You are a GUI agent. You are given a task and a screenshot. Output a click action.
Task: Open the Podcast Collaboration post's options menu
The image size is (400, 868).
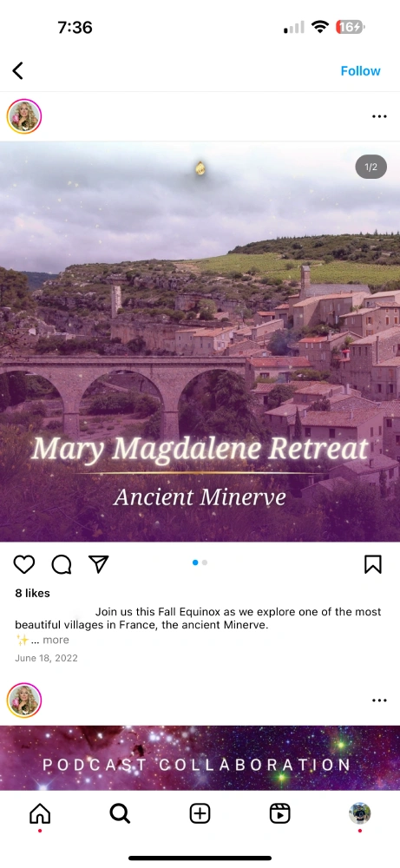coord(379,700)
